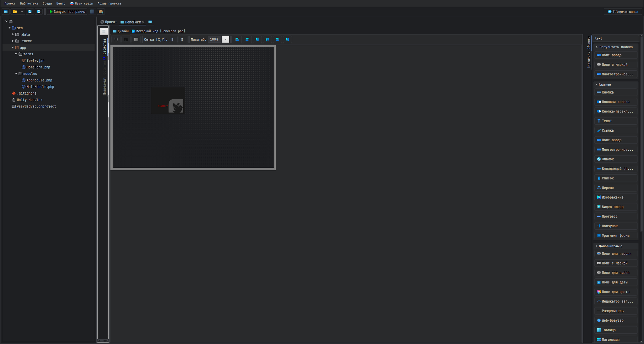Switch to the Проект tab

108,22
